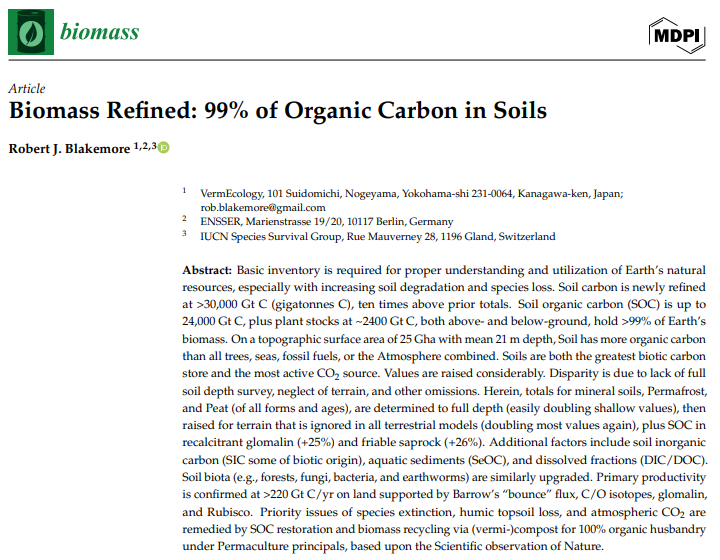This screenshot has height=560, width=720.
Task: Click the MDPI publisher logo
Action: coord(677,35)
